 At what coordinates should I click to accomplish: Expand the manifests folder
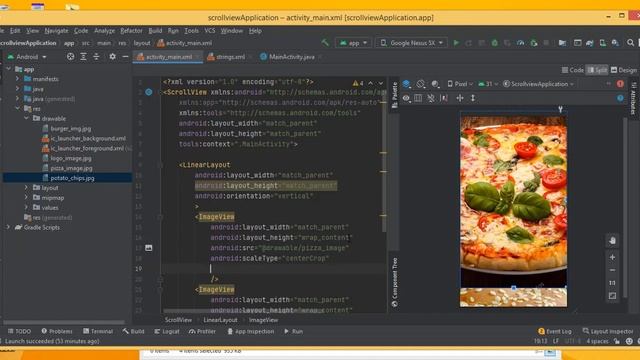pyautogui.click(x=18, y=79)
